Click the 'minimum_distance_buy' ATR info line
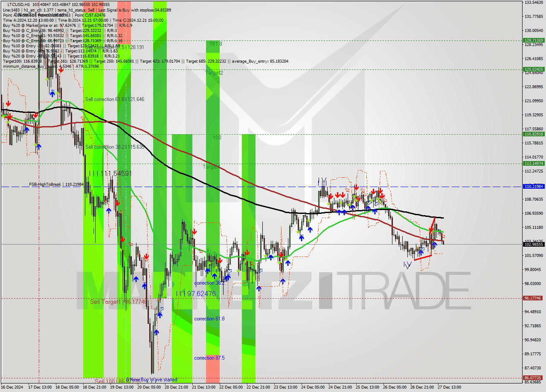This screenshot has width=546, height=392. [51, 66]
